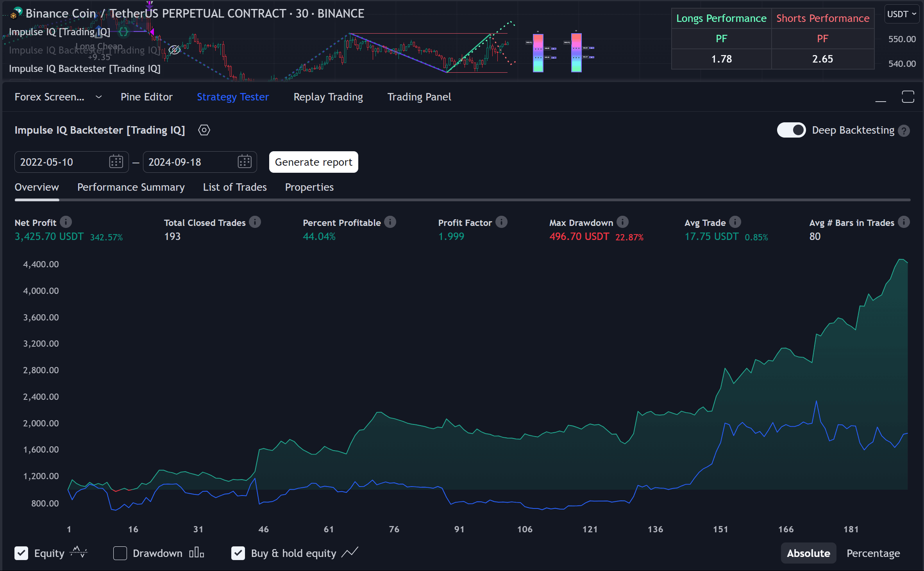Switch to the Strategy Tester tab
The width and height of the screenshot is (924, 571).
(233, 97)
